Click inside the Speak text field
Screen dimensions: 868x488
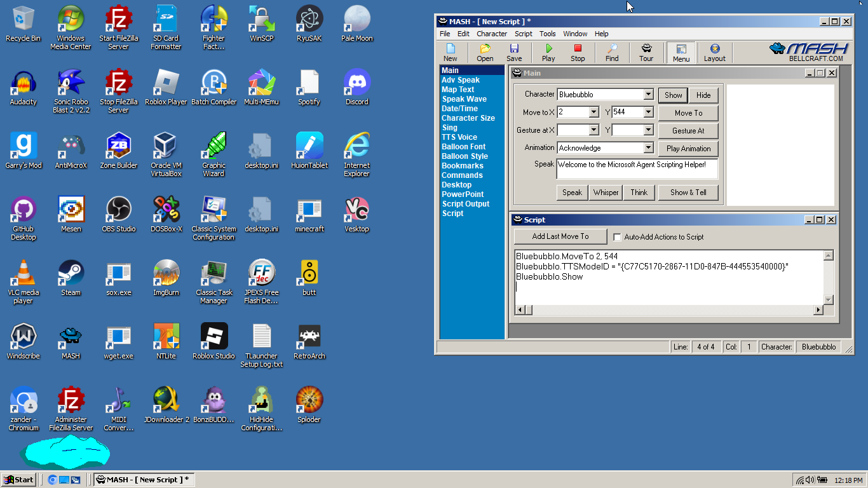tap(637, 170)
